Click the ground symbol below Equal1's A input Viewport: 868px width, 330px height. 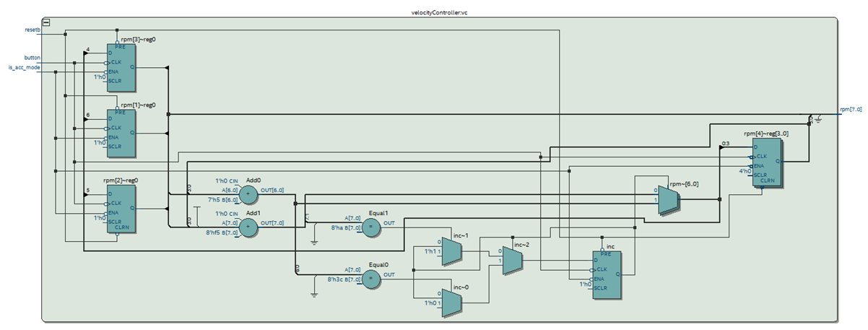(x=314, y=242)
